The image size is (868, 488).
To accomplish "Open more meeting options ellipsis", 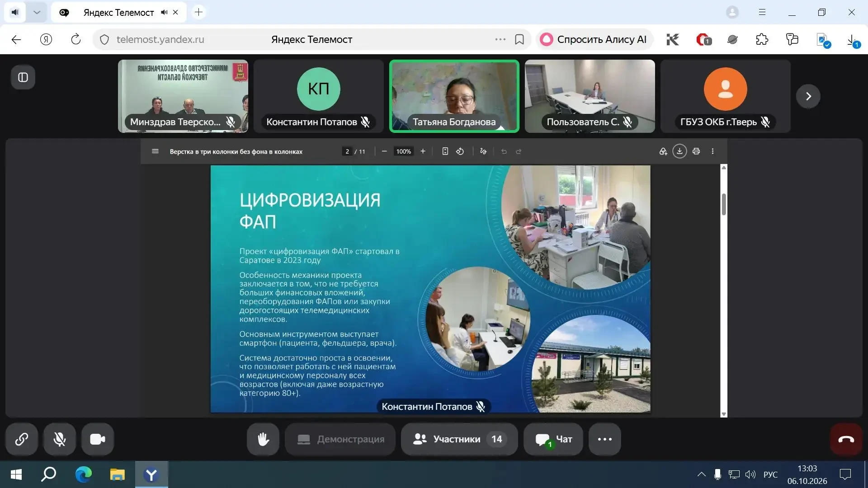I will tap(605, 439).
